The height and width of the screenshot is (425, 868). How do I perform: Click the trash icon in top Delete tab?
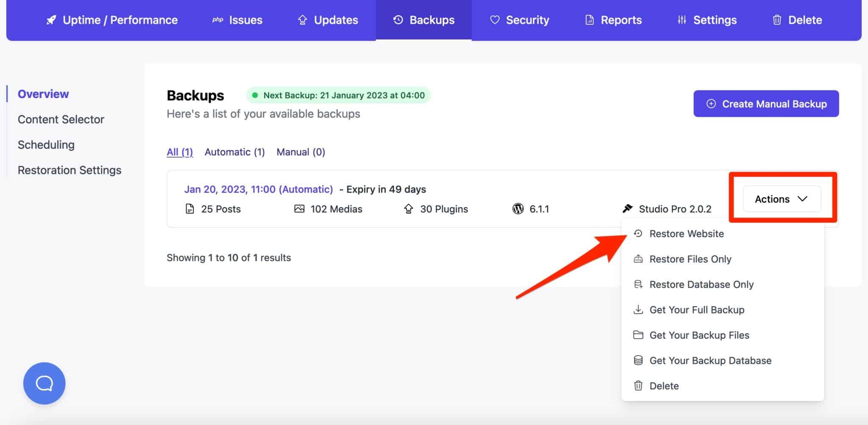(x=776, y=20)
